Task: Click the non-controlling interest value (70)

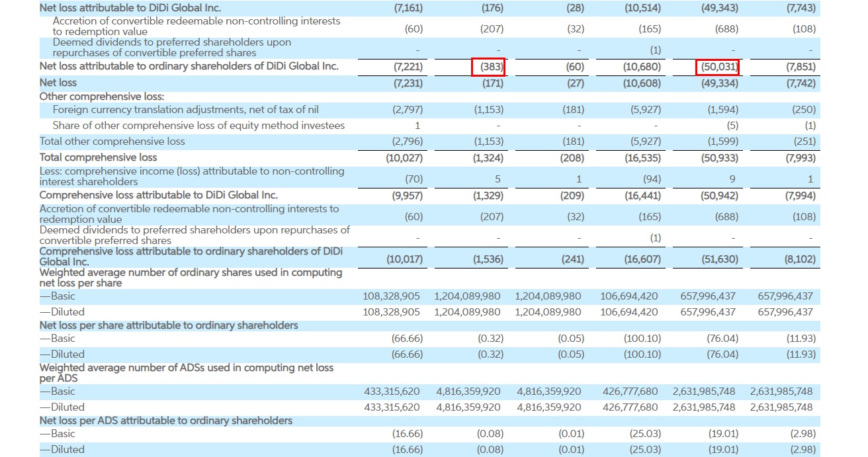Action: tap(413, 179)
